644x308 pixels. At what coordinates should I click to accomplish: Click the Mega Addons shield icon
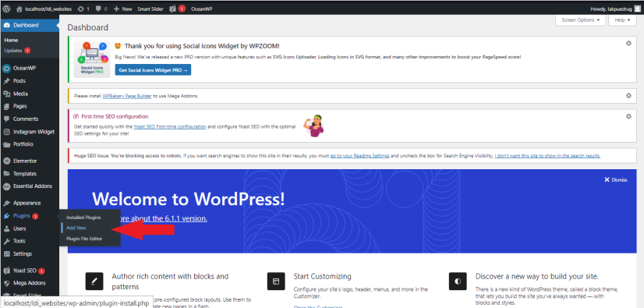coord(6,283)
